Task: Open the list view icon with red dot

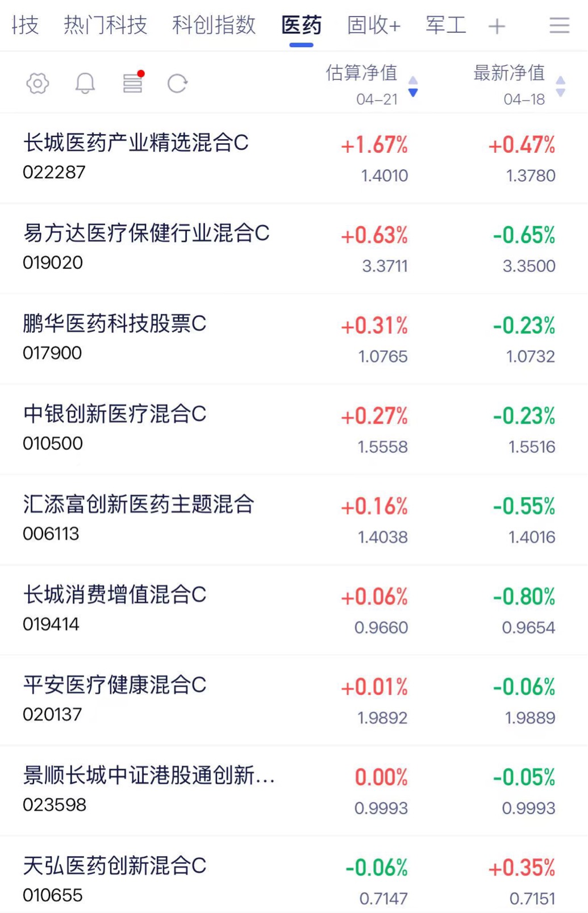Action: 132,83
